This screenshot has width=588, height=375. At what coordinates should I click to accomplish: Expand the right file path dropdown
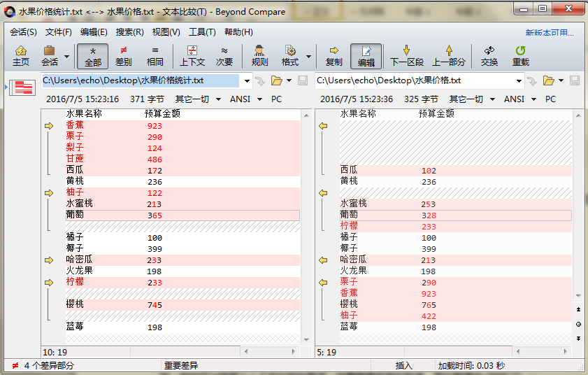[x=519, y=81]
